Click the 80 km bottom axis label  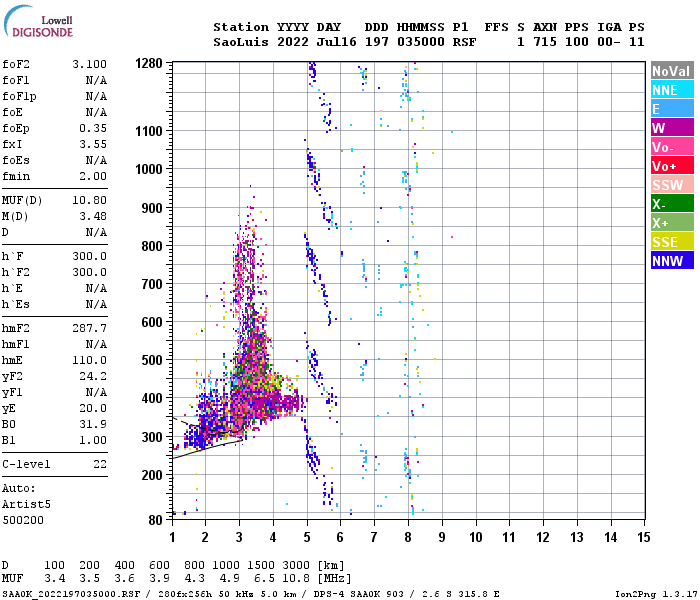point(155,520)
